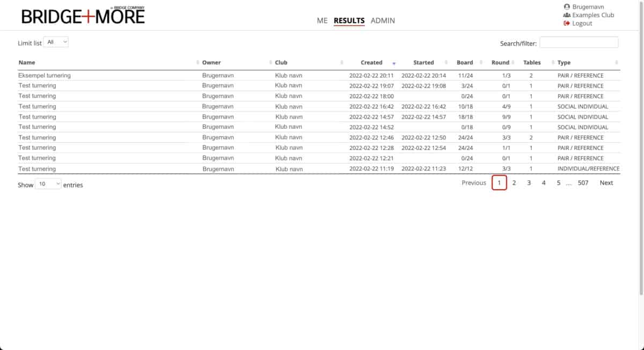Click the Logout link
This screenshot has height=350, width=644.
(x=582, y=24)
